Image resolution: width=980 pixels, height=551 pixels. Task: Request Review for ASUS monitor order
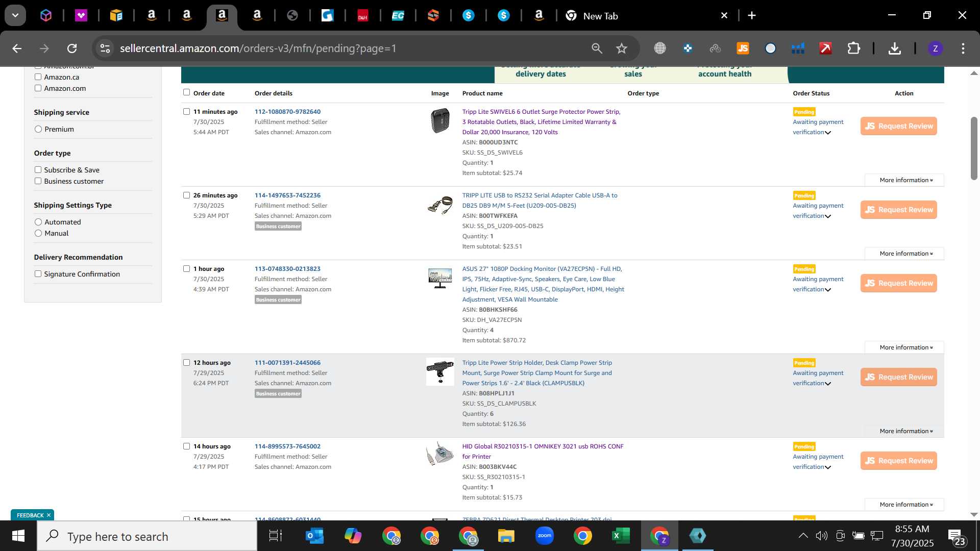(x=898, y=283)
